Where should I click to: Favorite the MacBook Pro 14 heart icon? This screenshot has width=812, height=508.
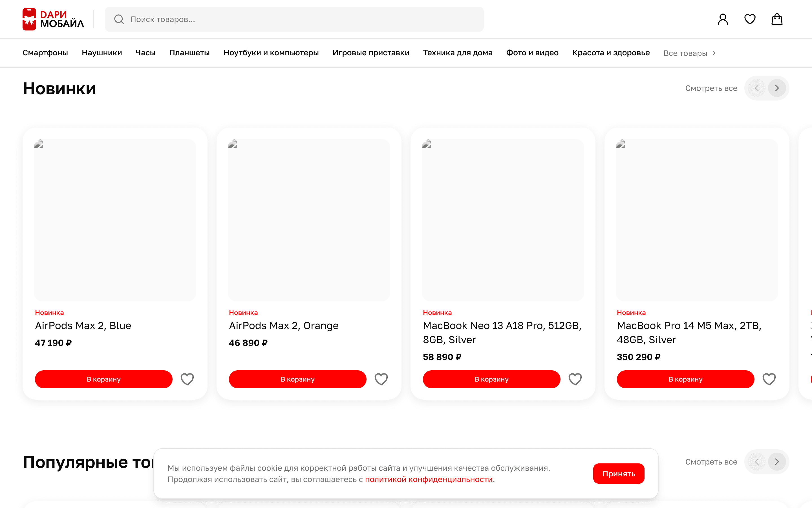[769, 379]
